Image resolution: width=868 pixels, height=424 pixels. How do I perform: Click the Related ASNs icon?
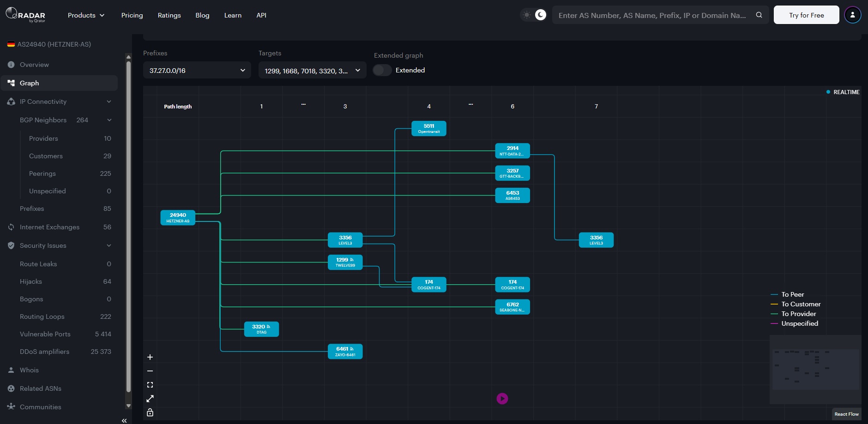(11, 388)
